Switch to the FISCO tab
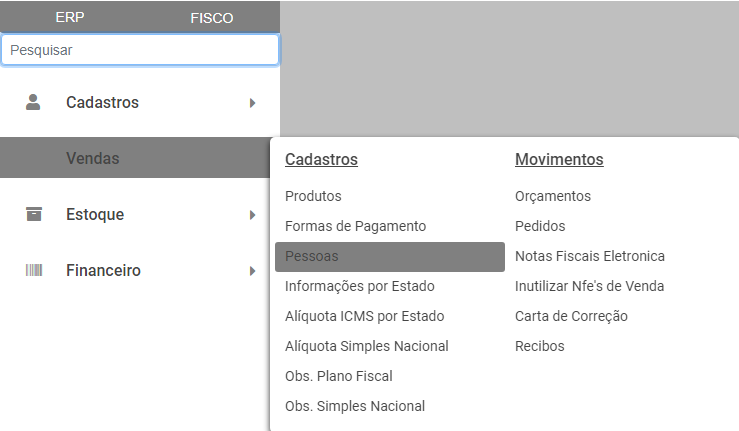This screenshot has width=739, height=431. [x=211, y=17]
